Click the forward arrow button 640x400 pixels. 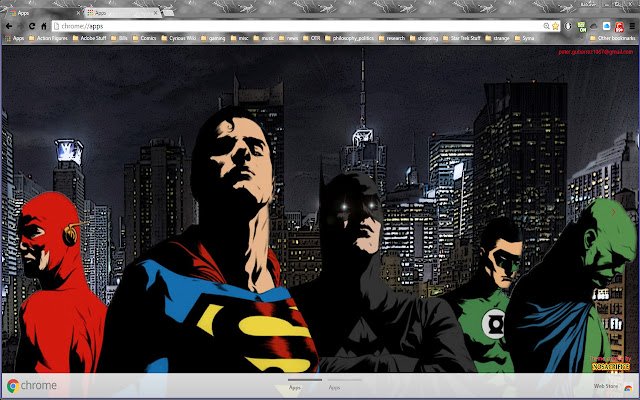pos(20,26)
